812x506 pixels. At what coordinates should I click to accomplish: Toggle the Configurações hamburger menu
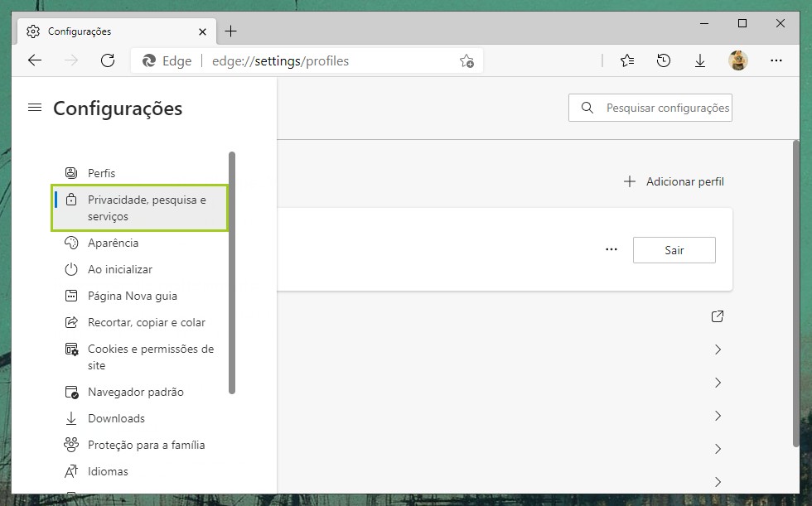pos(35,108)
